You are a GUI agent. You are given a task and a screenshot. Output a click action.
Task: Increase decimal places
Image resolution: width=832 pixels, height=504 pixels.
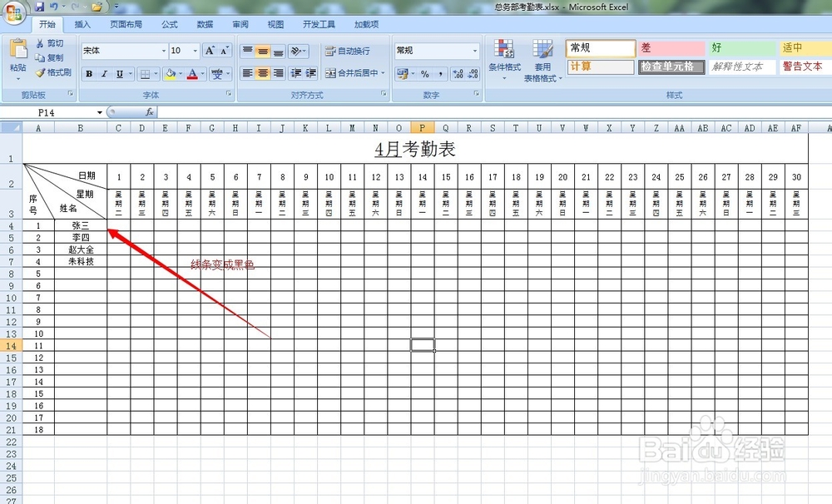(x=458, y=74)
